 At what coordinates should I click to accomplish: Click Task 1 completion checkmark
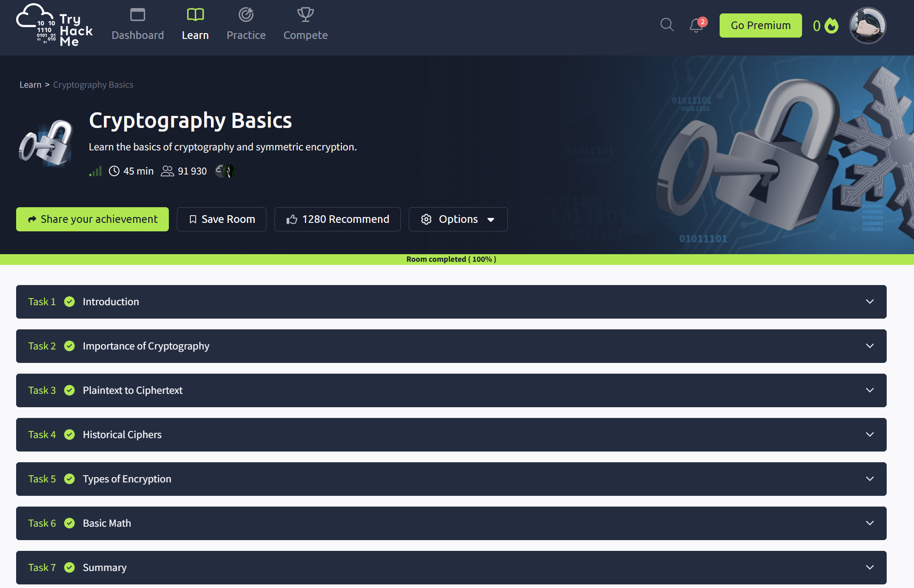(69, 302)
